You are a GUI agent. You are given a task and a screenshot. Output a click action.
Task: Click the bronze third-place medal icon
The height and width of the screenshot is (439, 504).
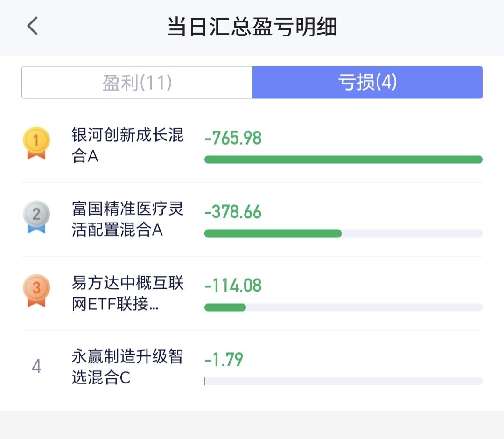tap(36, 290)
